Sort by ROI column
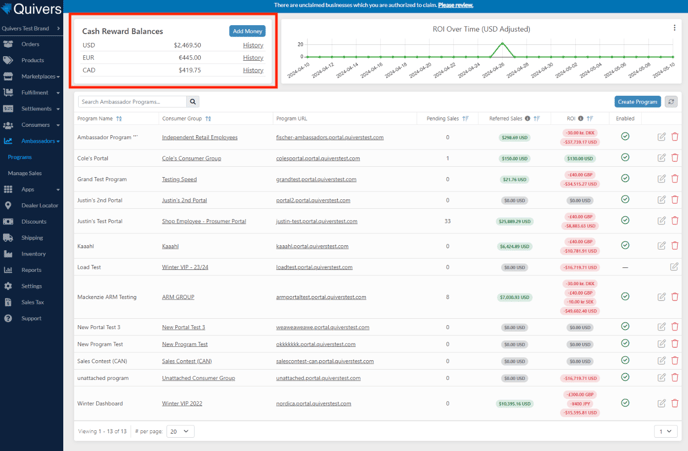Image resolution: width=688 pixels, height=451 pixels. [x=589, y=118]
